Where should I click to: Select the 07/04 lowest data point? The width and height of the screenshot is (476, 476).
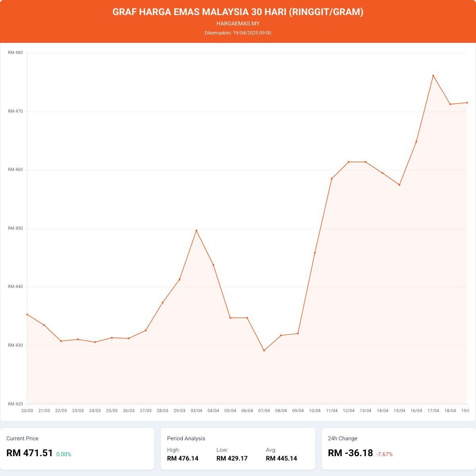tap(264, 350)
